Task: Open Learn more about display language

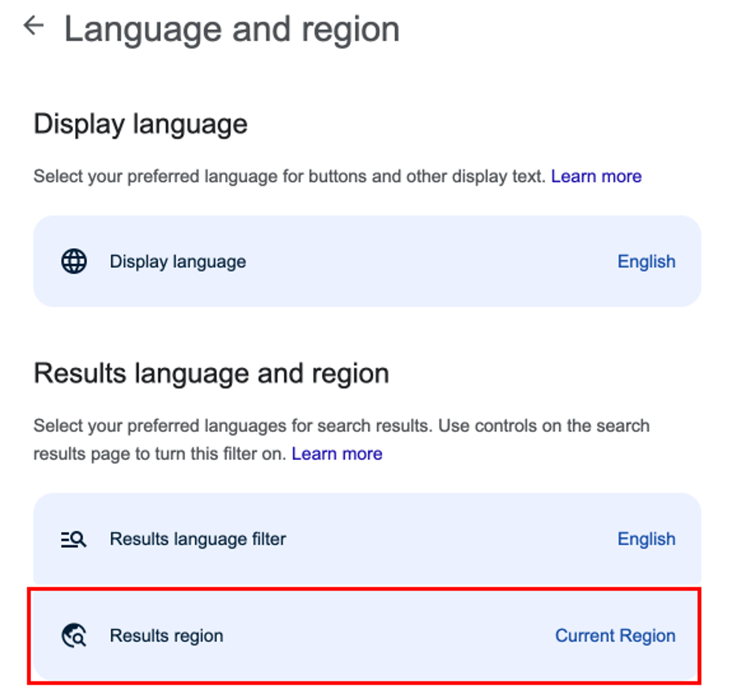Action: pos(596,176)
